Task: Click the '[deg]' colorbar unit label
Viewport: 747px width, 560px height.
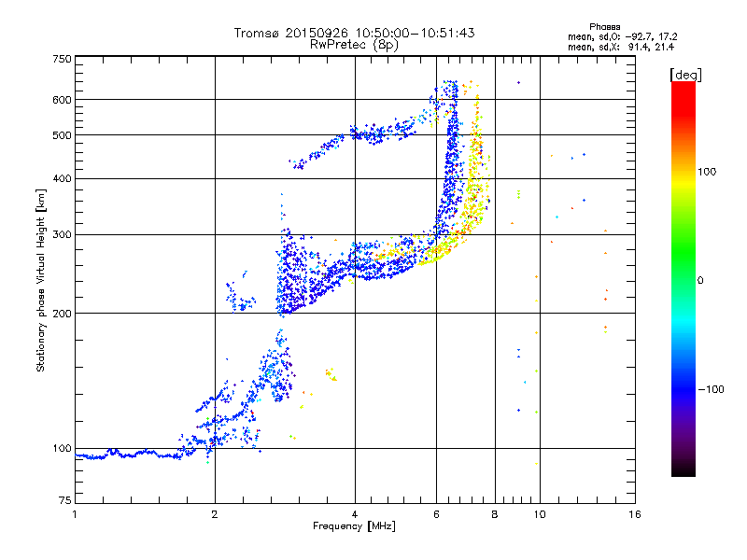Action: tap(685, 75)
